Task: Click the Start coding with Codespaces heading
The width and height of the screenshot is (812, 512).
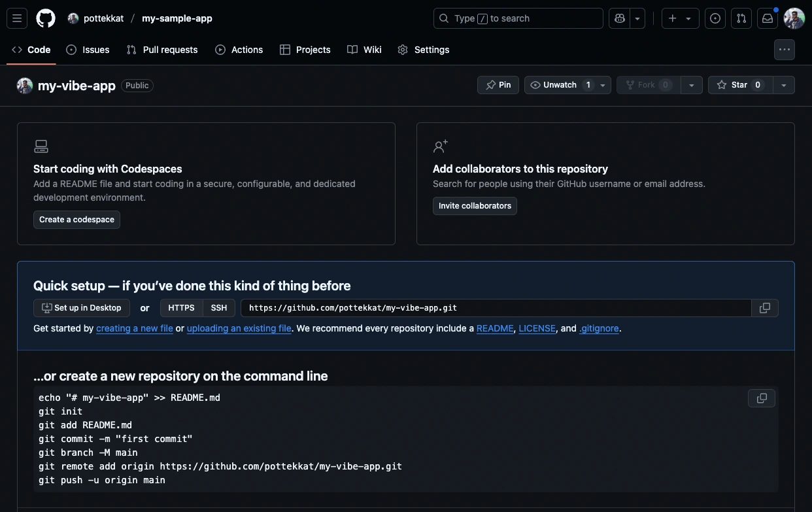Action: click(108, 169)
